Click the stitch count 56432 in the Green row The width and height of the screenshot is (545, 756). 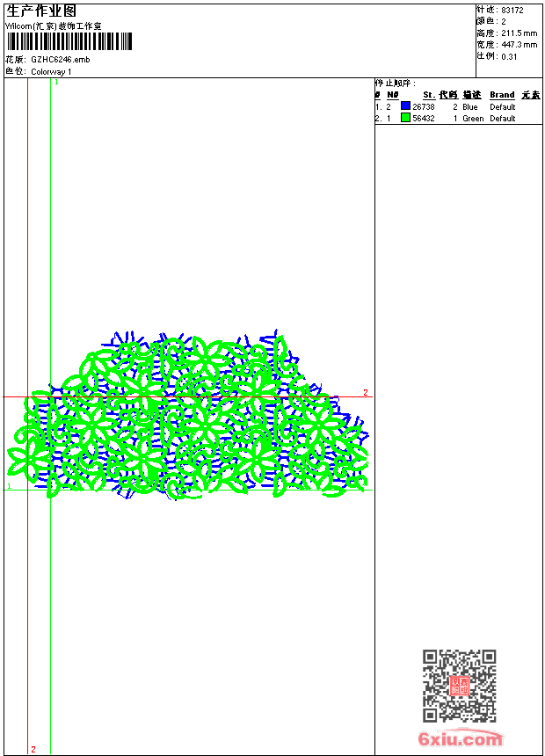(424, 119)
